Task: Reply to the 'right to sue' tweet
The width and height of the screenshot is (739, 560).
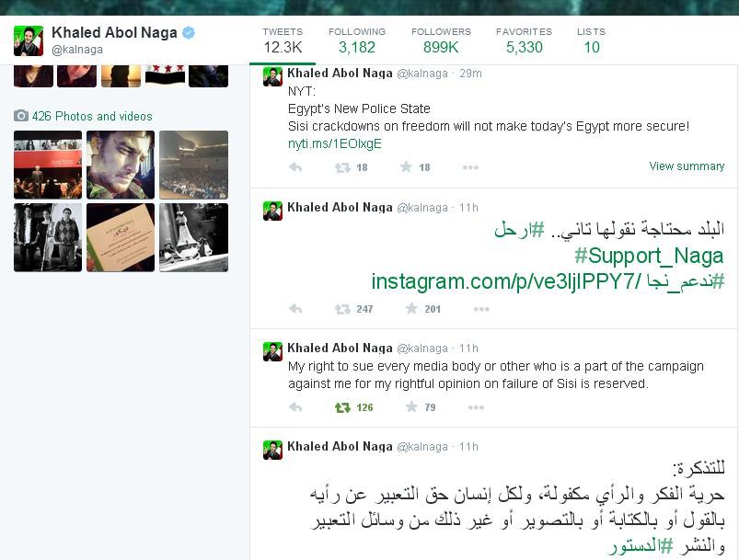Action: pyautogui.click(x=295, y=407)
